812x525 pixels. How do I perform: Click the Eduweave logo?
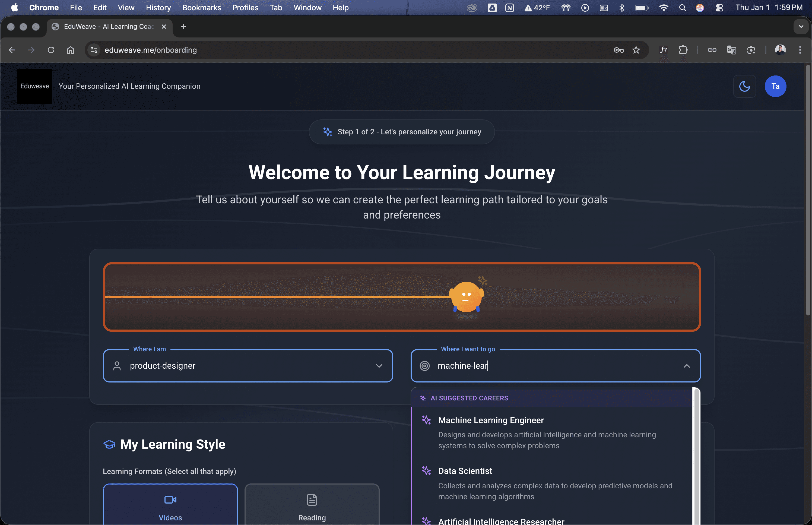point(35,86)
